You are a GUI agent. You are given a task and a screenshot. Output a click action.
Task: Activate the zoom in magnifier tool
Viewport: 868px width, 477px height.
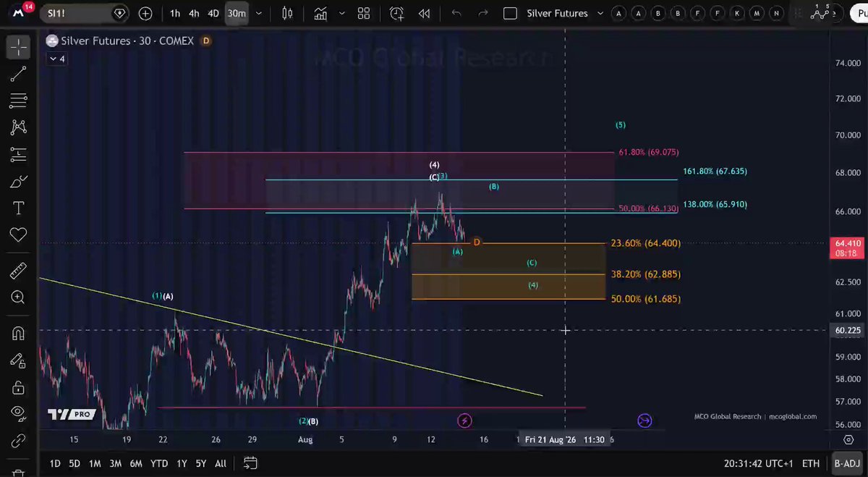[x=18, y=297]
